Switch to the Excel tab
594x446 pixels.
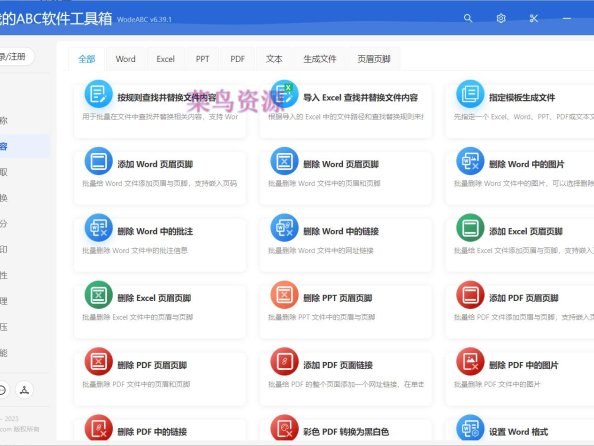(x=165, y=59)
